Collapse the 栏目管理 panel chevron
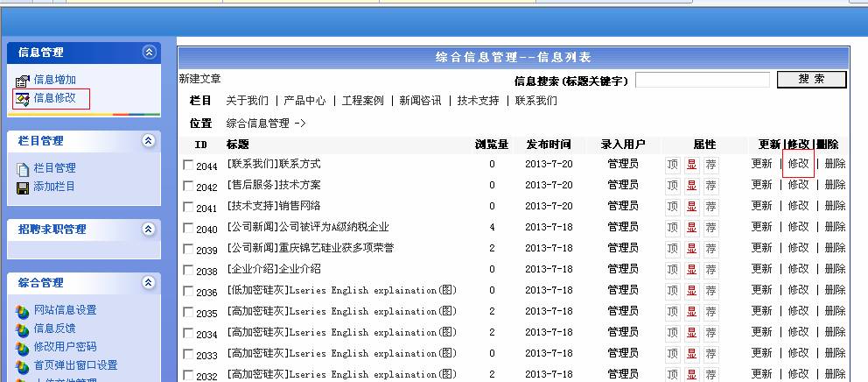The height and width of the screenshot is (382, 868). click(x=150, y=140)
